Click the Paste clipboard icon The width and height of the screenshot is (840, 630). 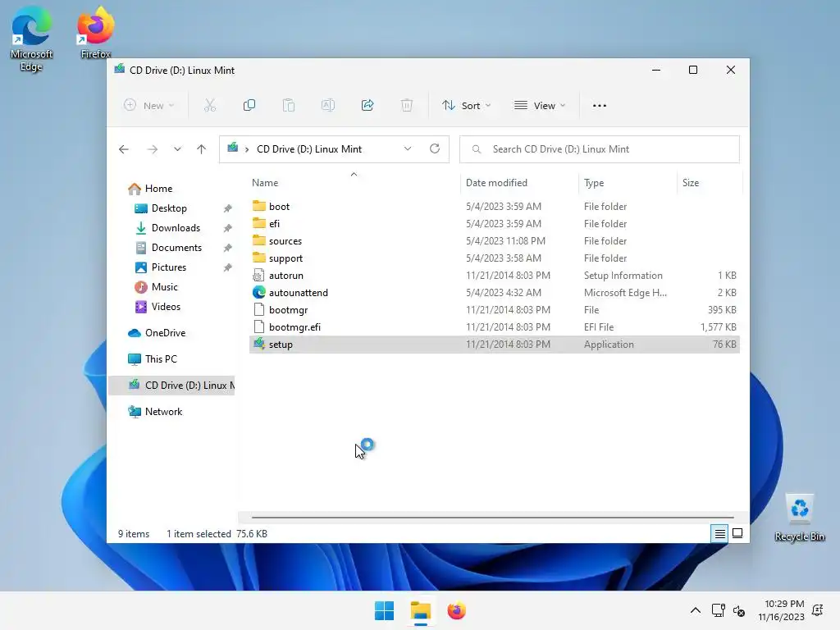click(289, 106)
